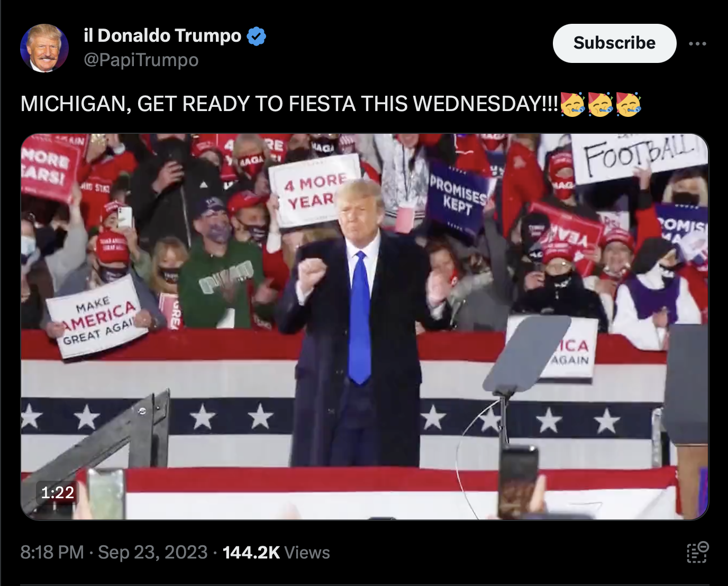This screenshot has height=586, width=728.
Task: Play the rally video on the speaker
Action: tap(365, 326)
